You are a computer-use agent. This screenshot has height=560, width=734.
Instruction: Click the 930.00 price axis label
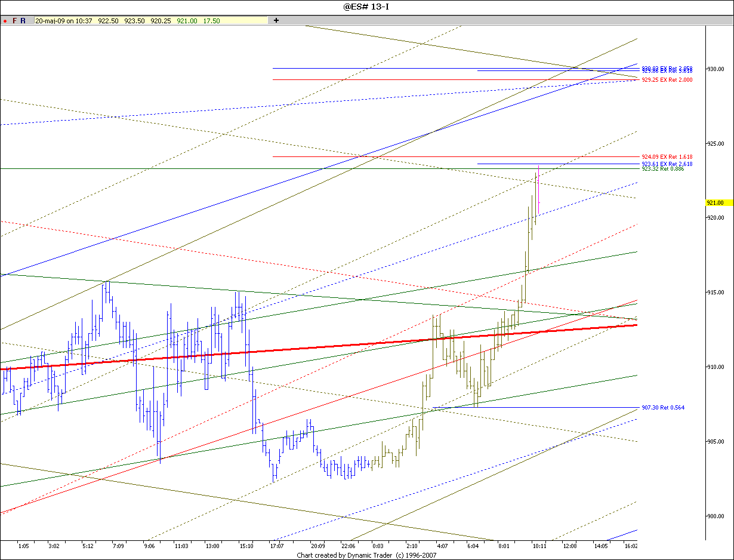pyautogui.click(x=716, y=69)
